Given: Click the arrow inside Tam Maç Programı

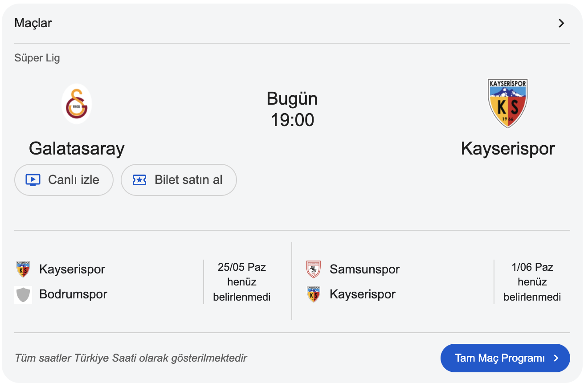Looking at the screenshot, I should coord(555,358).
